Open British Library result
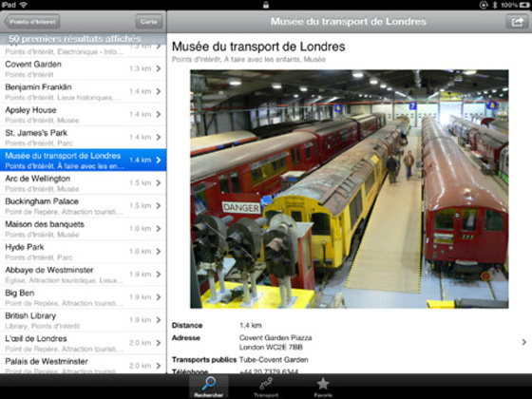The width and height of the screenshot is (532, 399). click(x=84, y=320)
